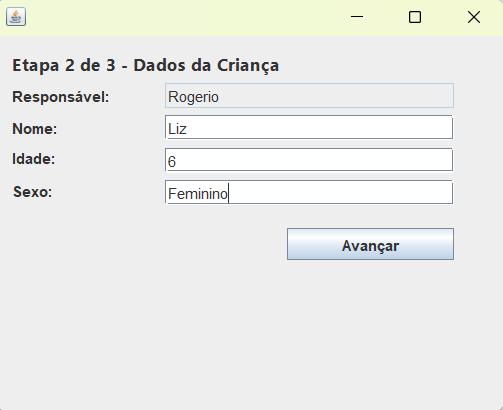Place cursor on the age value 6
Screen dimensions: 503x410
click(x=172, y=162)
